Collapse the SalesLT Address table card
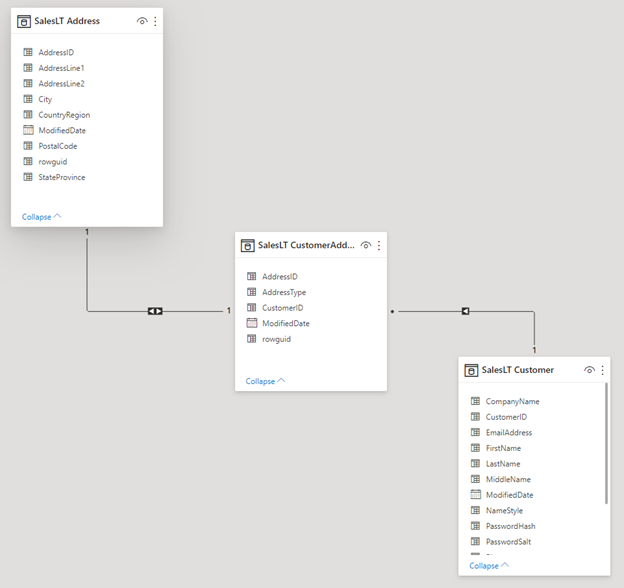Image resolution: width=624 pixels, height=588 pixels. [x=41, y=216]
